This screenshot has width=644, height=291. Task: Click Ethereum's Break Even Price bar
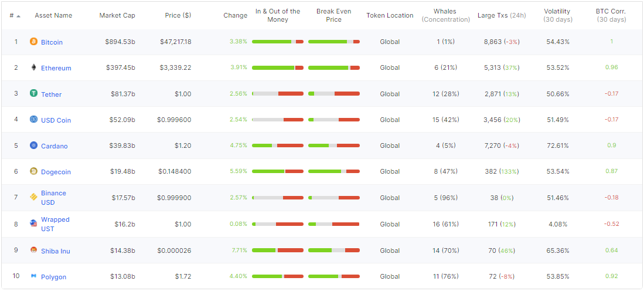pyautogui.click(x=334, y=67)
